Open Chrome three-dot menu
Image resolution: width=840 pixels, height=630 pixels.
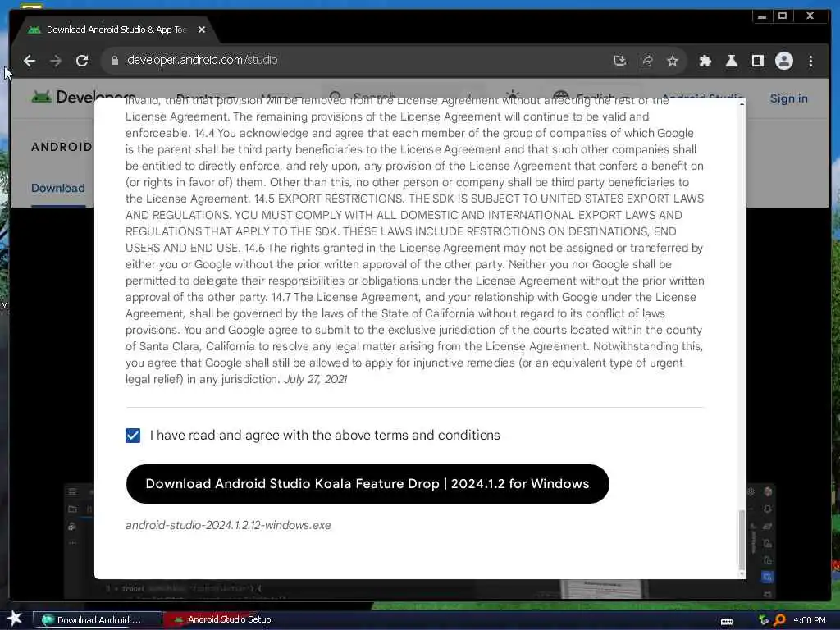810,61
